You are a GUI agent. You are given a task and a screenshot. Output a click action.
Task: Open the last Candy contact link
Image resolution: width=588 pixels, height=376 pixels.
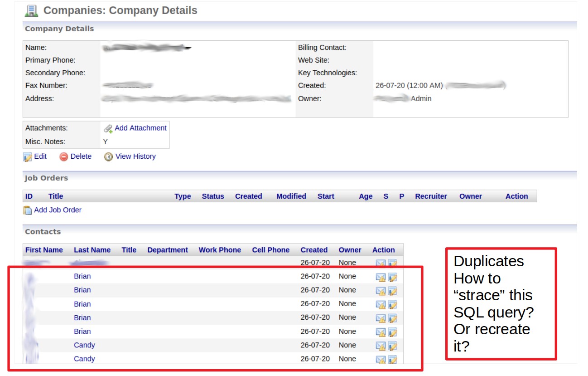click(x=84, y=359)
